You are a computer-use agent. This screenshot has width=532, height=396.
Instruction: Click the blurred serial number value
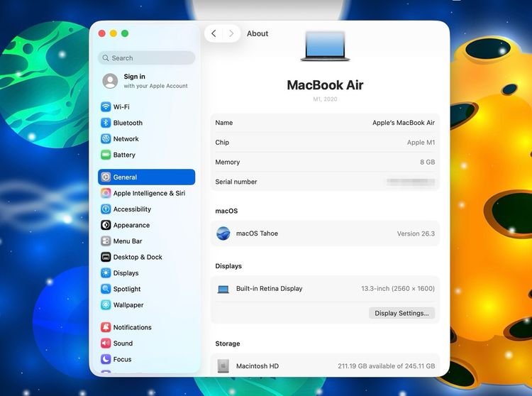tap(411, 182)
